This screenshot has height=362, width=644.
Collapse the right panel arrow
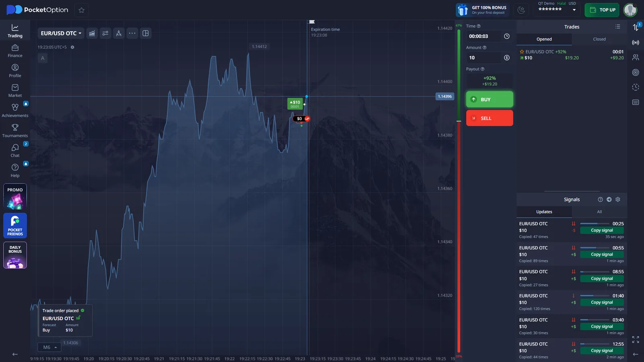point(636,354)
